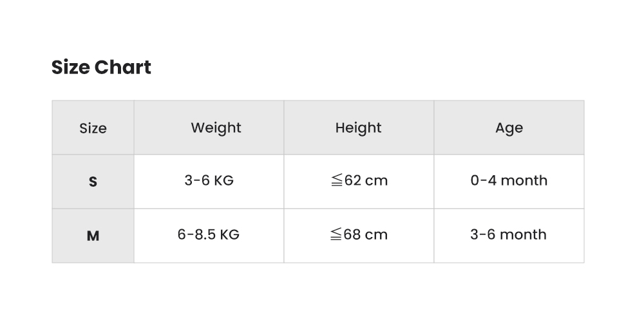Image resolution: width=644 pixels, height=322 pixels.
Task: Click the ≦ symbol before 68 cm
Action: tap(336, 234)
